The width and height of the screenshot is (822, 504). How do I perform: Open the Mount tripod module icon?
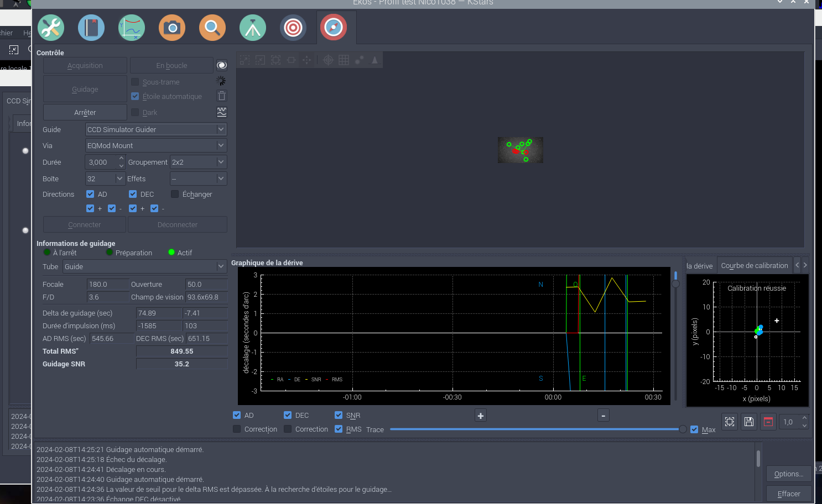253,27
